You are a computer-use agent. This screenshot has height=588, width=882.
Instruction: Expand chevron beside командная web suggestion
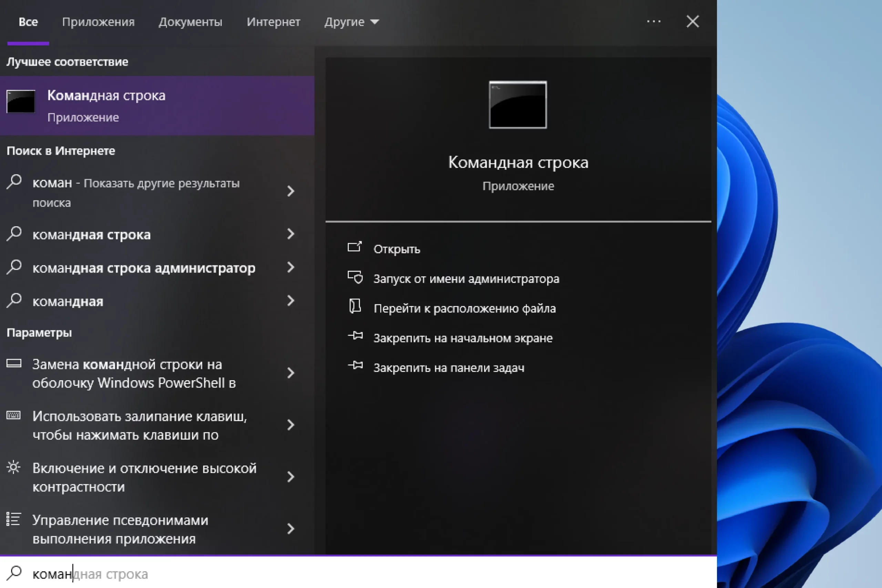(x=291, y=301)
